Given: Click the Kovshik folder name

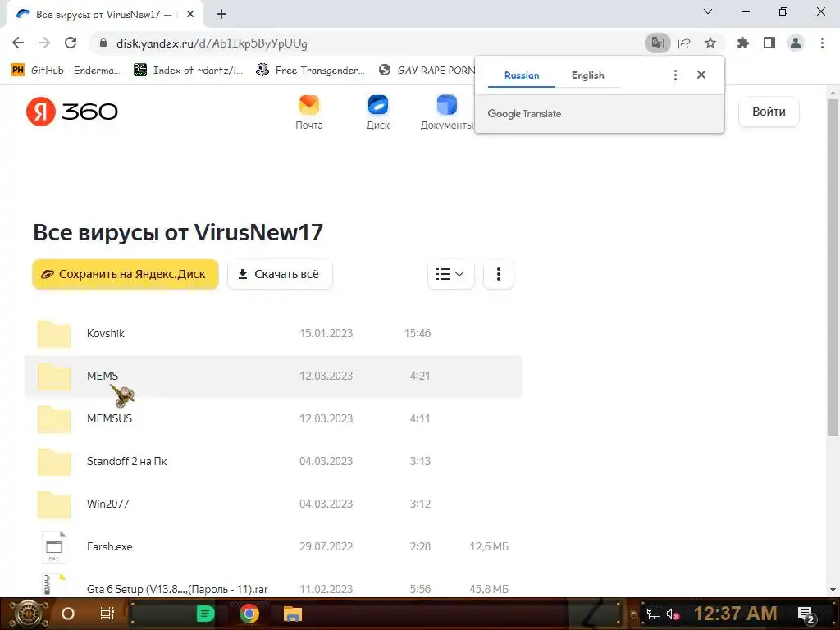Looking at the screenshot, I should pos(106,333).
